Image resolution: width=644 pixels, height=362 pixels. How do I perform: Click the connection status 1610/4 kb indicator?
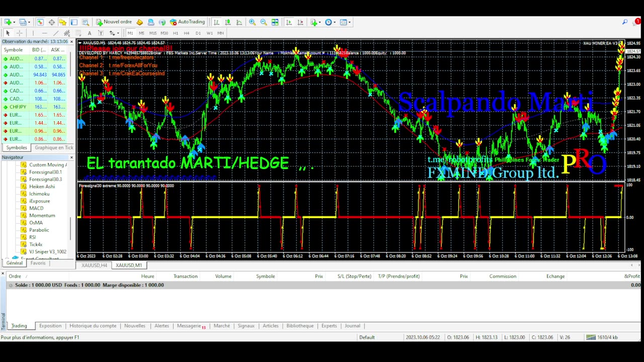point(602,337)
